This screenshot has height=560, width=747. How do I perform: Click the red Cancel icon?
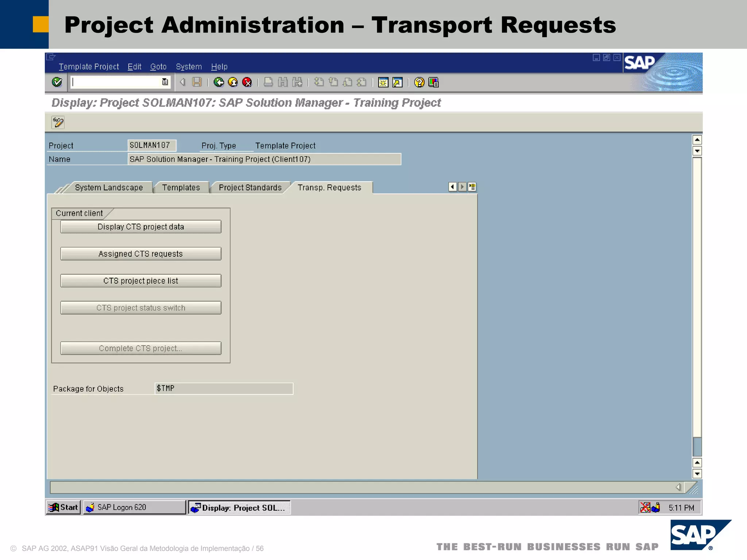pos(247,82)
